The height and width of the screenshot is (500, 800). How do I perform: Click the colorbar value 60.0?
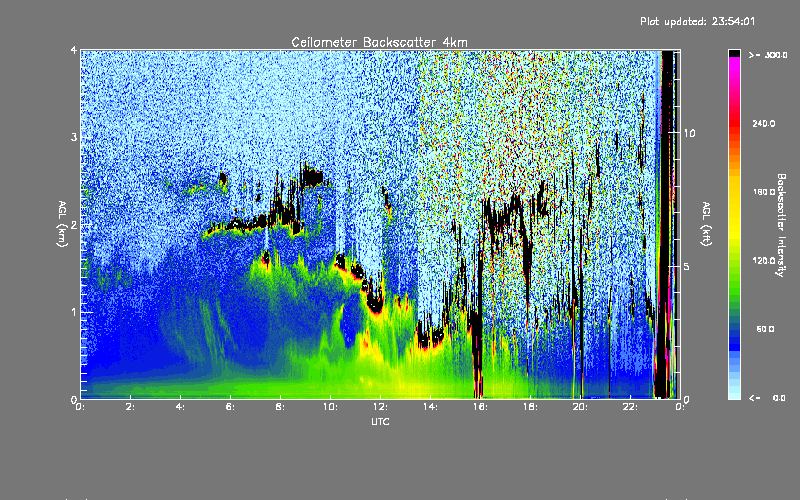pos(765,329)
